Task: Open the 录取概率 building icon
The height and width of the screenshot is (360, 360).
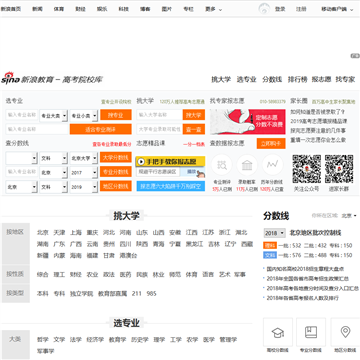Action: coord(247,165)
